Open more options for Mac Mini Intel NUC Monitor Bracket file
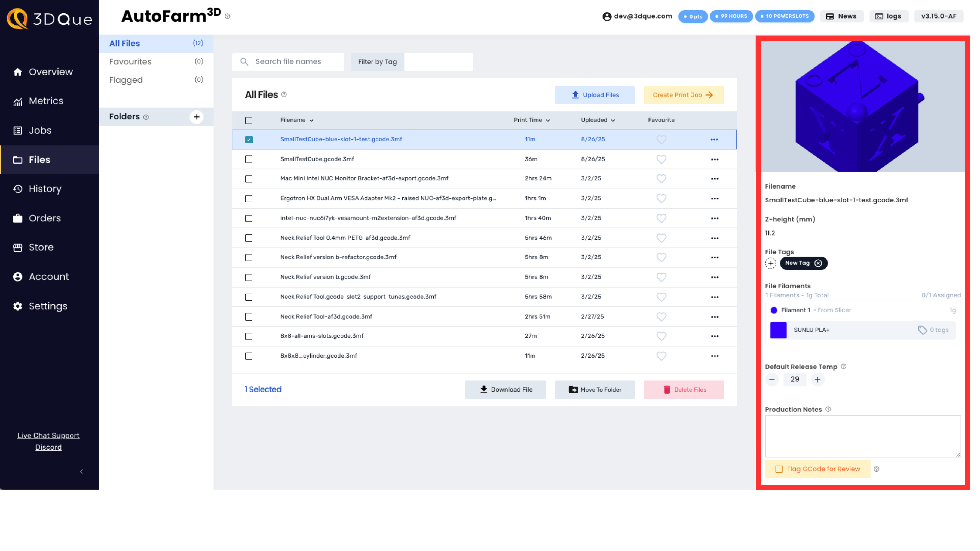 pos(715,178)
